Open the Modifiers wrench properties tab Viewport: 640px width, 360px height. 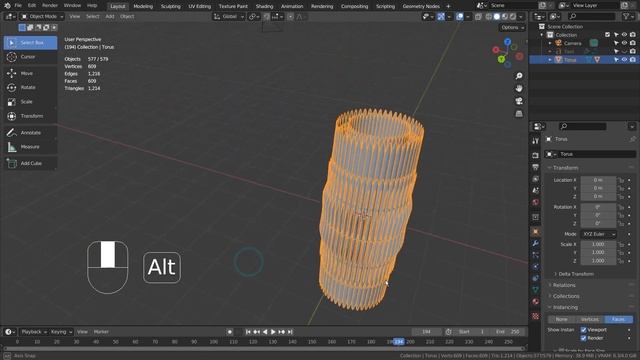point(536,244)
